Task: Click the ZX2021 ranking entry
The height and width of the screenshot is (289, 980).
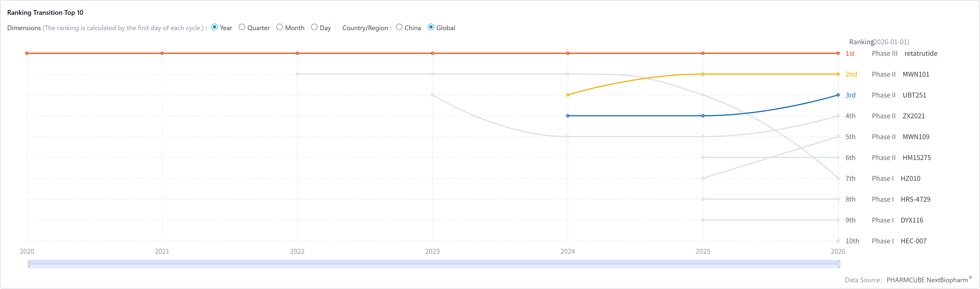Action: click(x=913, y=116)
